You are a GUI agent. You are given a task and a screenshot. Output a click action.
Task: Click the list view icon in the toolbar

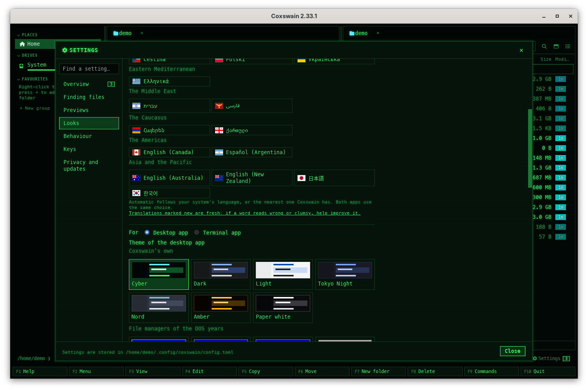568,47
